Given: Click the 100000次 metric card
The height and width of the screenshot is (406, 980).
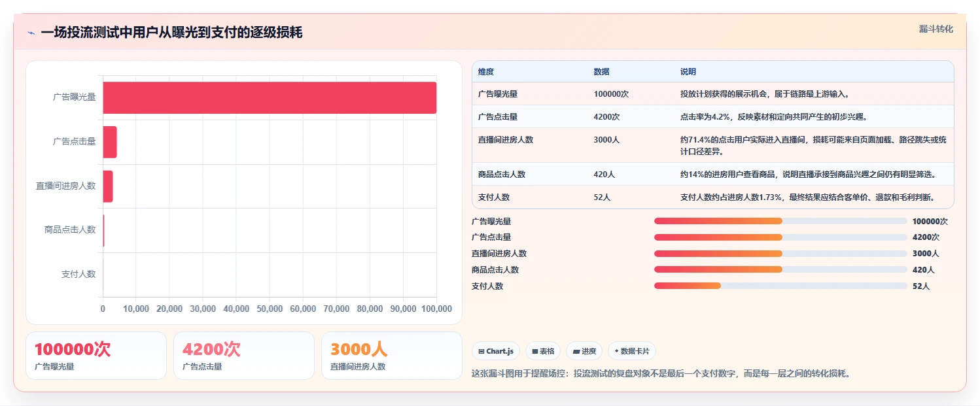Looking at the screenshot, I should coord(96,356).
